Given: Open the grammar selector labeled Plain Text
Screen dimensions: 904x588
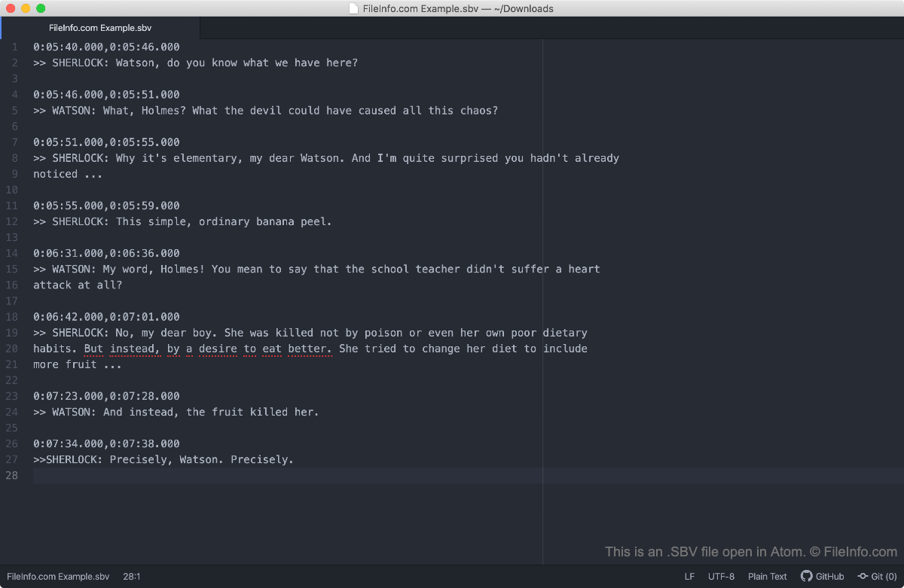Looking at the screenshot, I should click(x=767, y=576).
